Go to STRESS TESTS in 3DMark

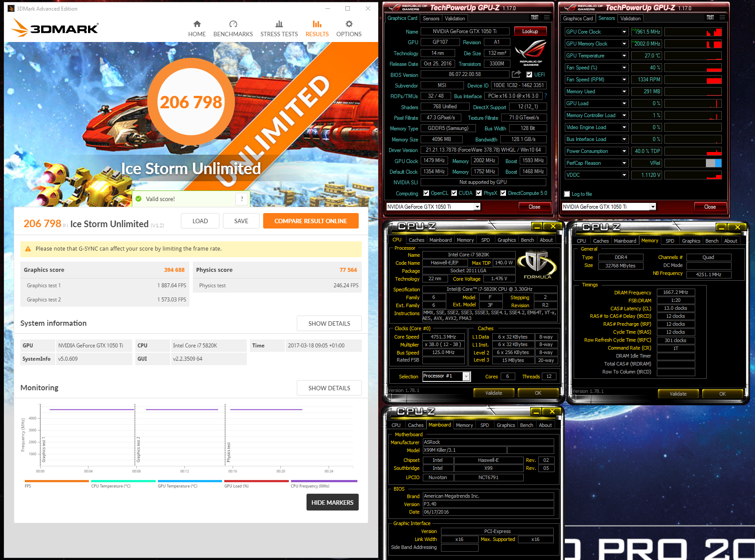(279, 29)
